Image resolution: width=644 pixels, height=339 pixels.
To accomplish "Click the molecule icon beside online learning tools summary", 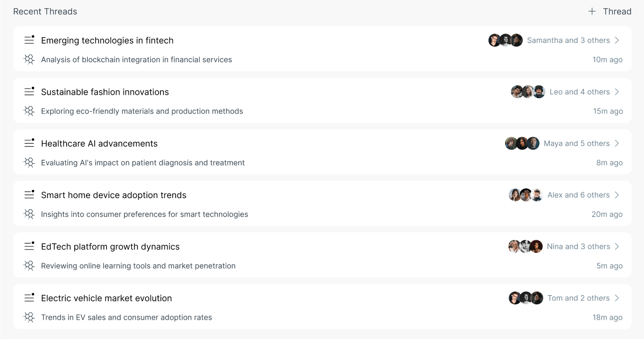I will [30, 266].
